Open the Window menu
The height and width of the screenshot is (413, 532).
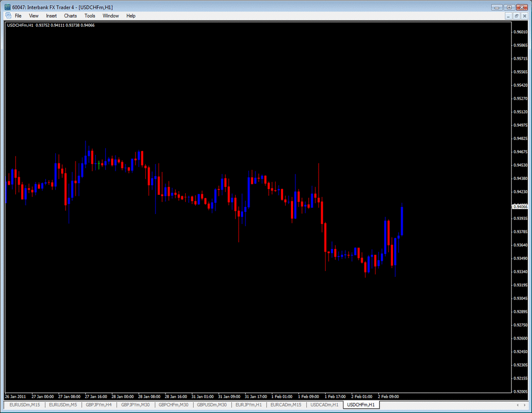[111, 16]
